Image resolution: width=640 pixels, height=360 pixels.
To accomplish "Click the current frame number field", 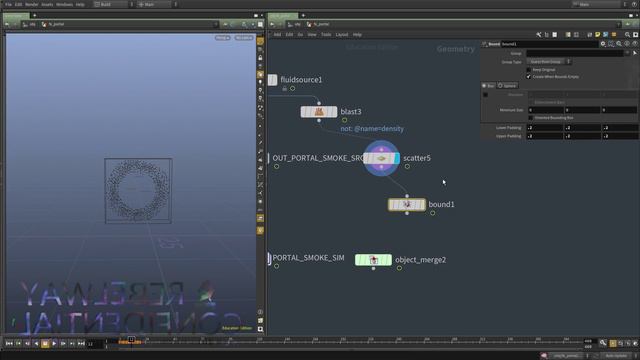I will tap(95, 344).
